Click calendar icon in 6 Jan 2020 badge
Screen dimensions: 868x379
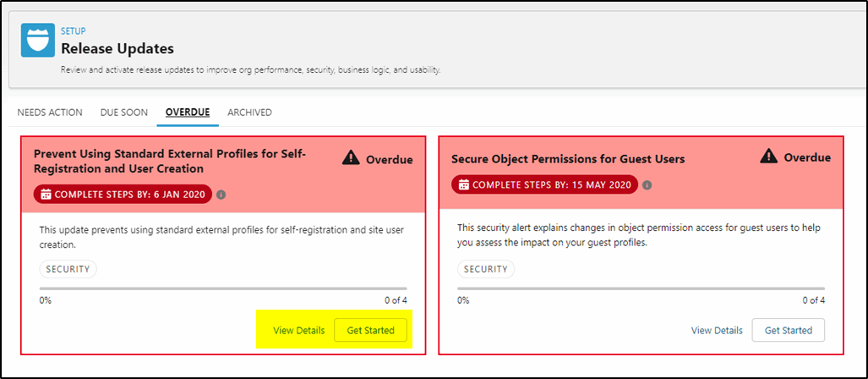46,195
